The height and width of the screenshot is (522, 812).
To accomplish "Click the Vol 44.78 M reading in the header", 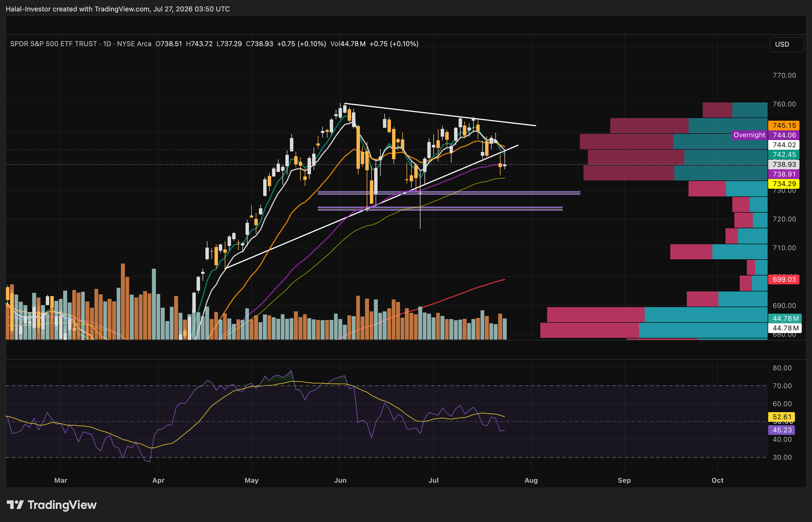I will [x=348, y=44].
